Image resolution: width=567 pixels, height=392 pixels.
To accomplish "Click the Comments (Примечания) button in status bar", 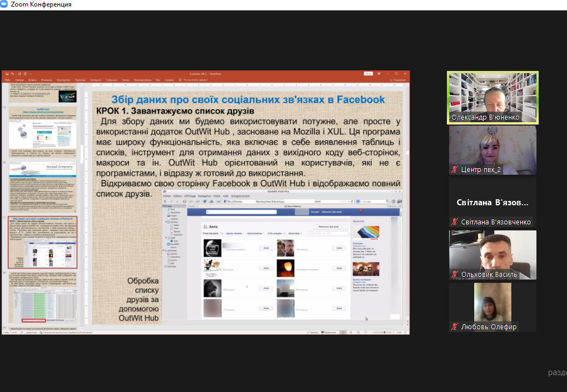I will click(x=329, y=332).
